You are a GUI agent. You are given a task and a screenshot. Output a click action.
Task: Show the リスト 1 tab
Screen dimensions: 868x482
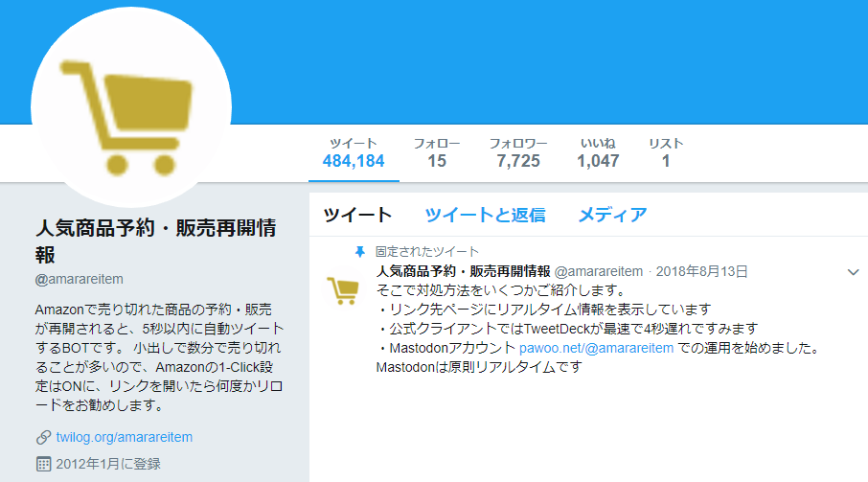[666, 152]
